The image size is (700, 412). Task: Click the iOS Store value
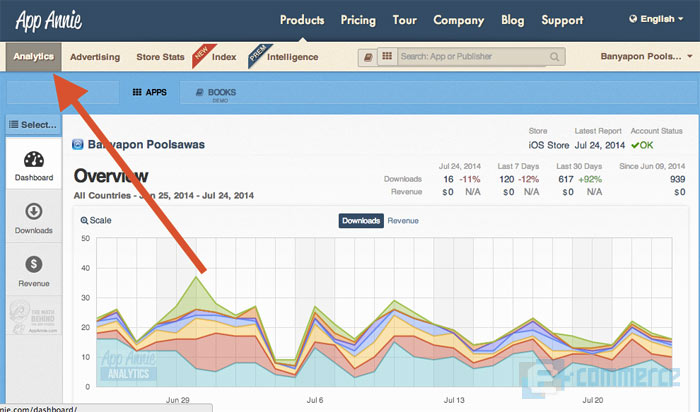click(549, 145)
